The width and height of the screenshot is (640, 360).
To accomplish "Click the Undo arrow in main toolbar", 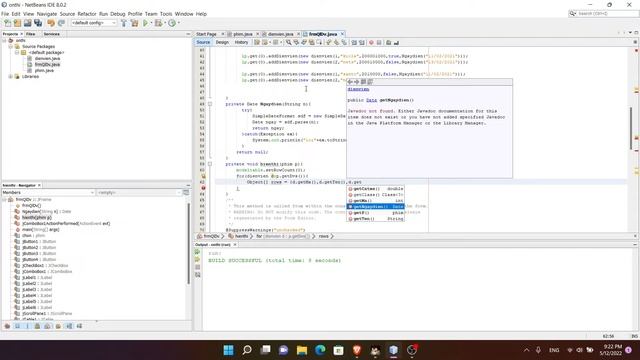I will [51, 23].
